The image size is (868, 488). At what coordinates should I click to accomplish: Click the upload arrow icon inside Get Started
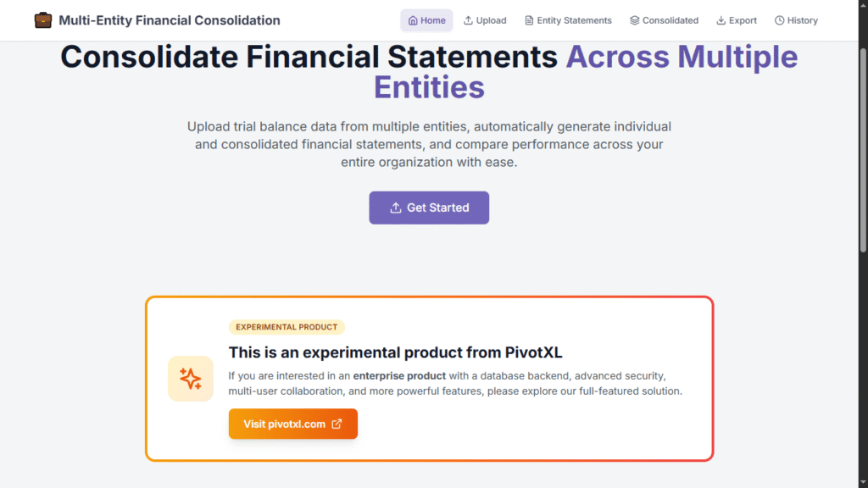pyautogui.click(x=395, y=208)
